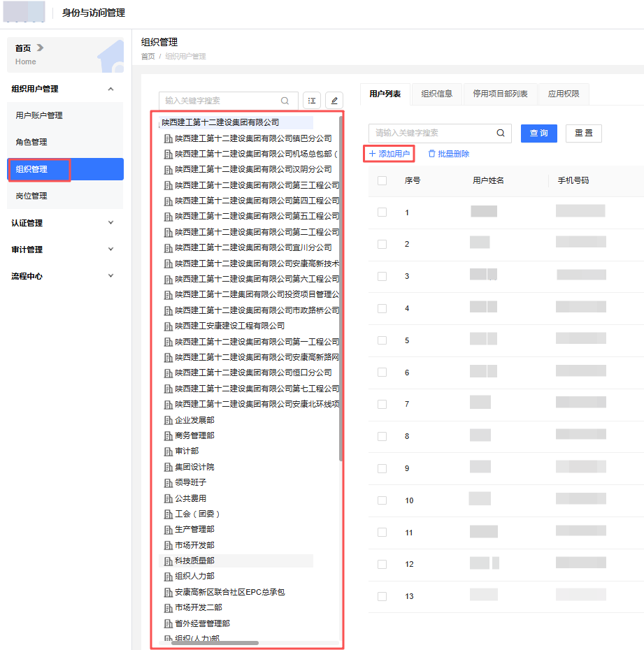Click magnifier icon in user search box
Viewport: 644px width, 650px height.
tap(501, 133)
